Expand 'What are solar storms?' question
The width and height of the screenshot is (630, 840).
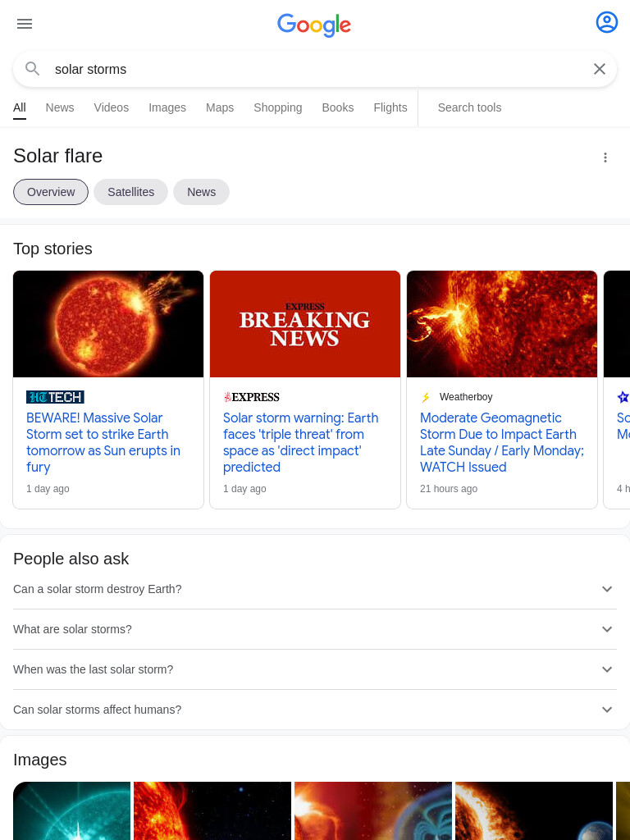tap(315, 629)
